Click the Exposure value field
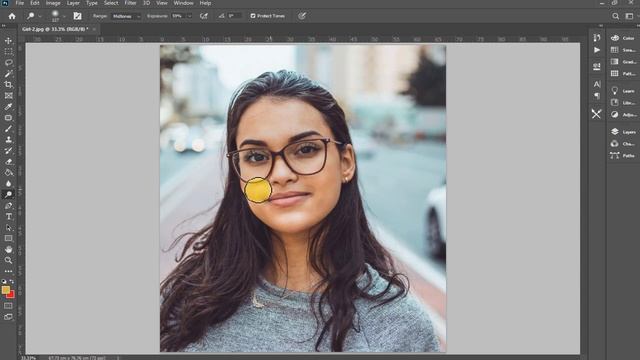The height and width of the screenshot is (360, 640). click(178, 16)
